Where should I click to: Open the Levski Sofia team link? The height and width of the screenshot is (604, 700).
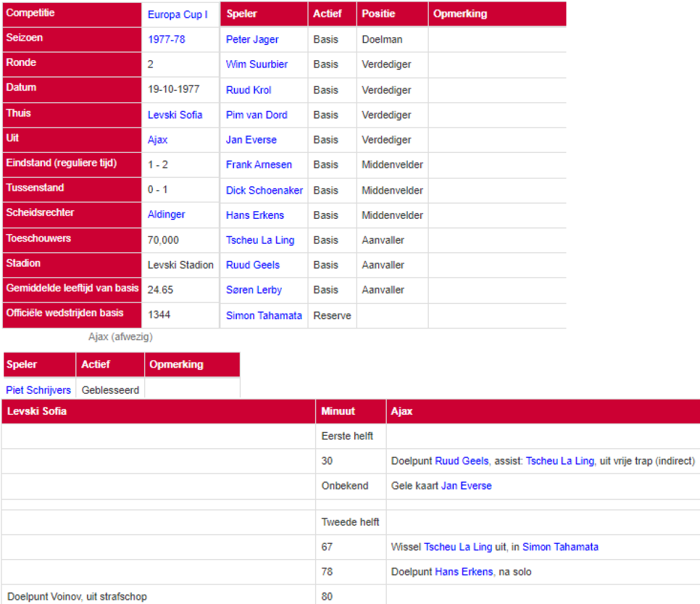pos(174,115)
